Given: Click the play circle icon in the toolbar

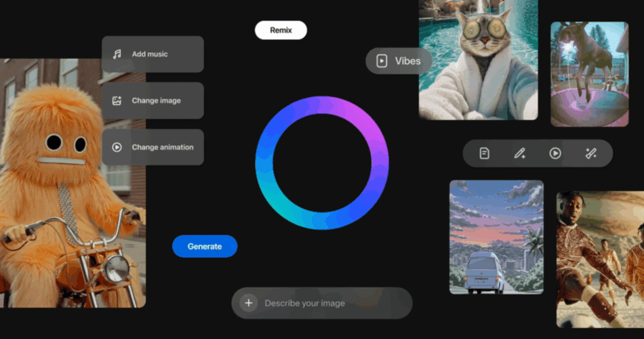Looking at the screenshot, I should coord(555,153).
